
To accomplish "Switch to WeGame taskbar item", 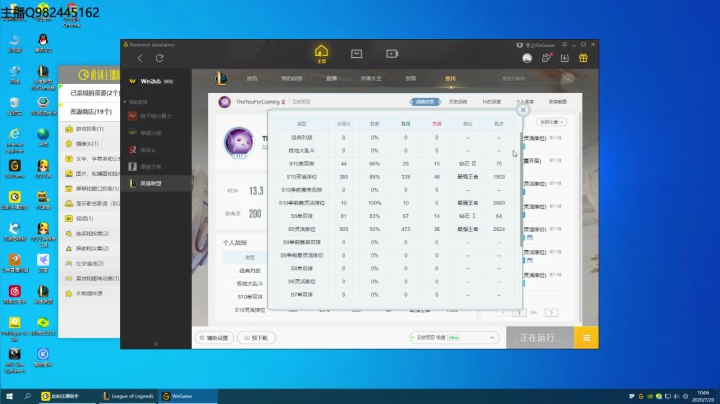I will (x=187, y=396).
